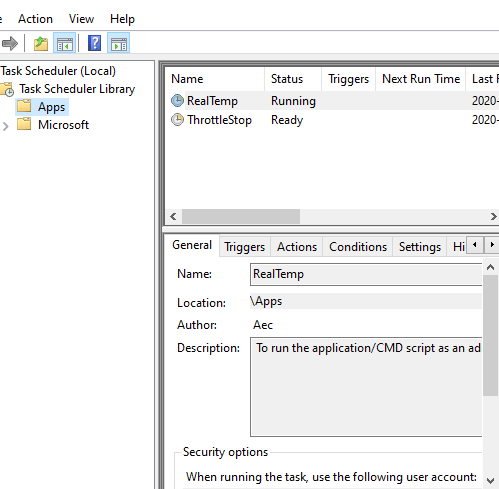Click the Ready status cell
The width and height of the screenshot is (499, 489).
tap(287, 120)
